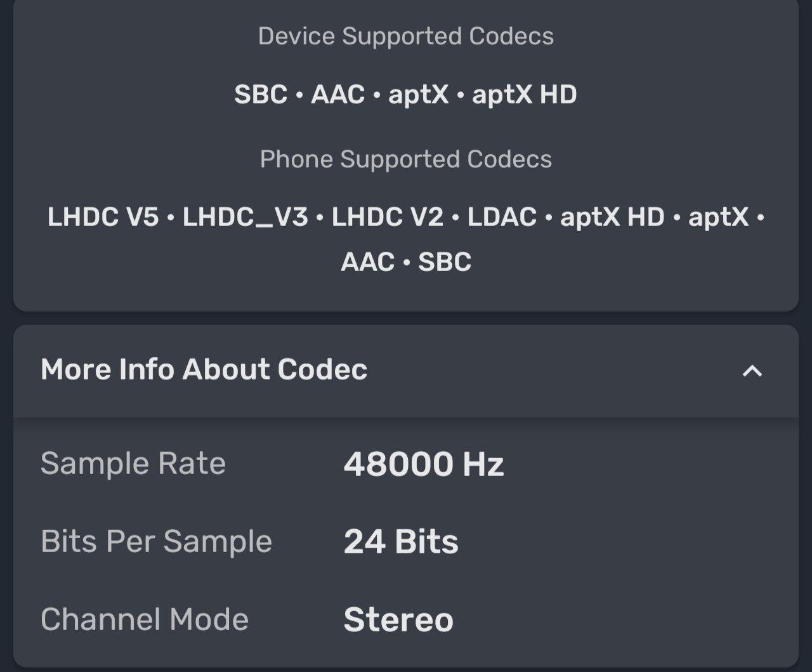Click the Stereo channel mode value

coord(398,620)
